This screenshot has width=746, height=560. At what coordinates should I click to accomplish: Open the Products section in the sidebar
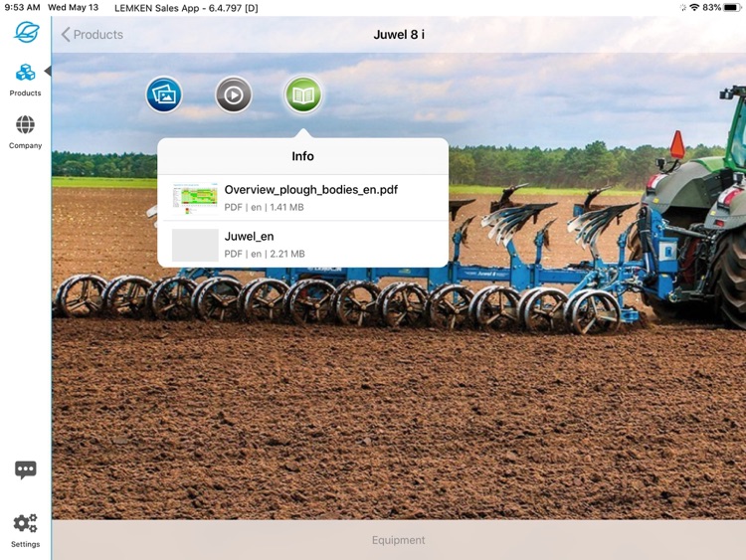point(25,80)
